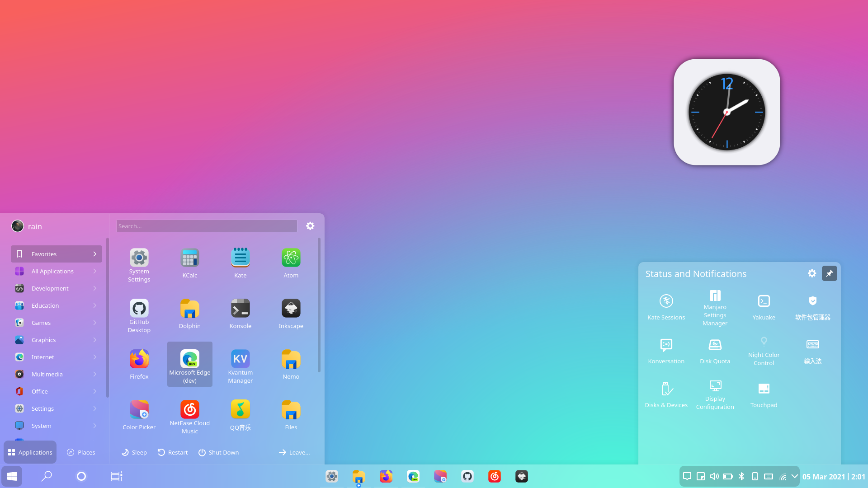Open Manjaro Settings Manager tray entry
This screenshot has width=868, height=488.
click(715, 307)
